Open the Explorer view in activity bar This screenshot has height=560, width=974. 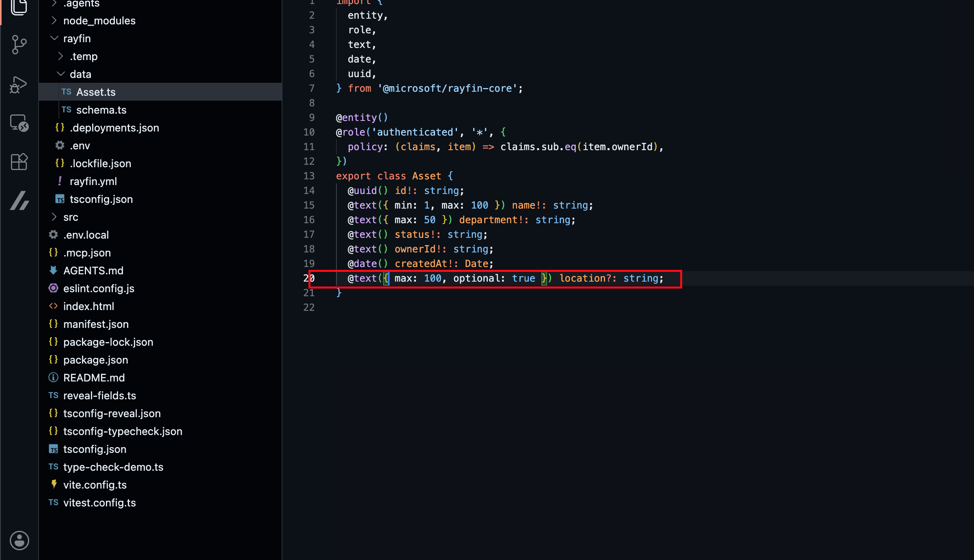19,7
